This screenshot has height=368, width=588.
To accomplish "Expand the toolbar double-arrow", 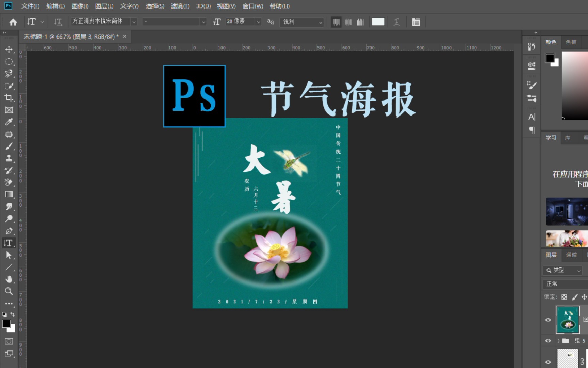I will [4, 33].
